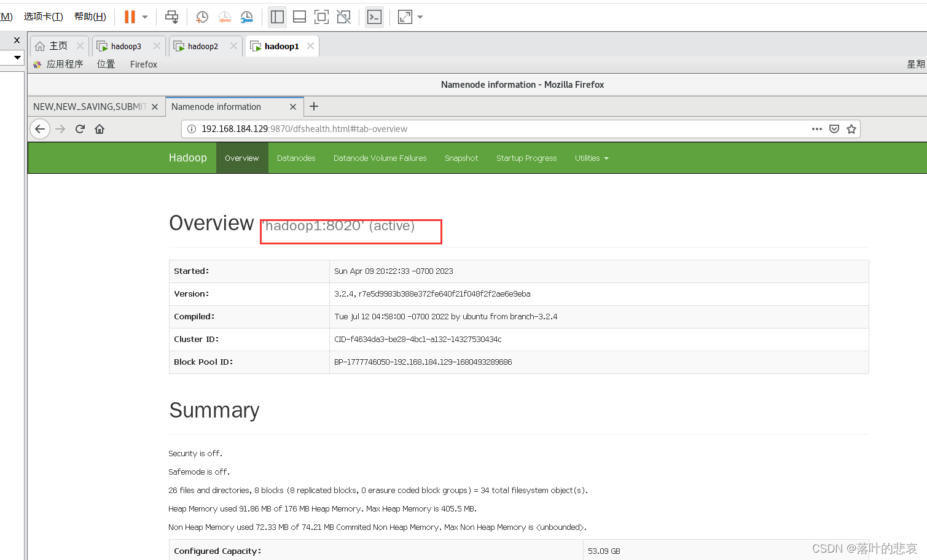Close the hadoop1 VM tab
Viewport: 927px width, 560px height.
click(310, 46)
